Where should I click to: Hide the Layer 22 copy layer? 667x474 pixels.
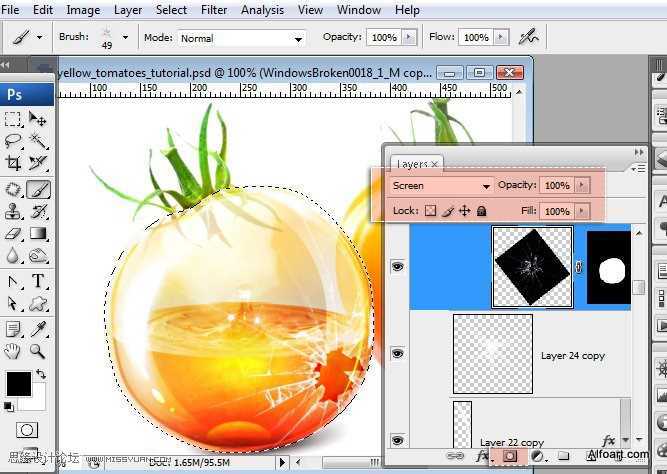pos(397,440)
